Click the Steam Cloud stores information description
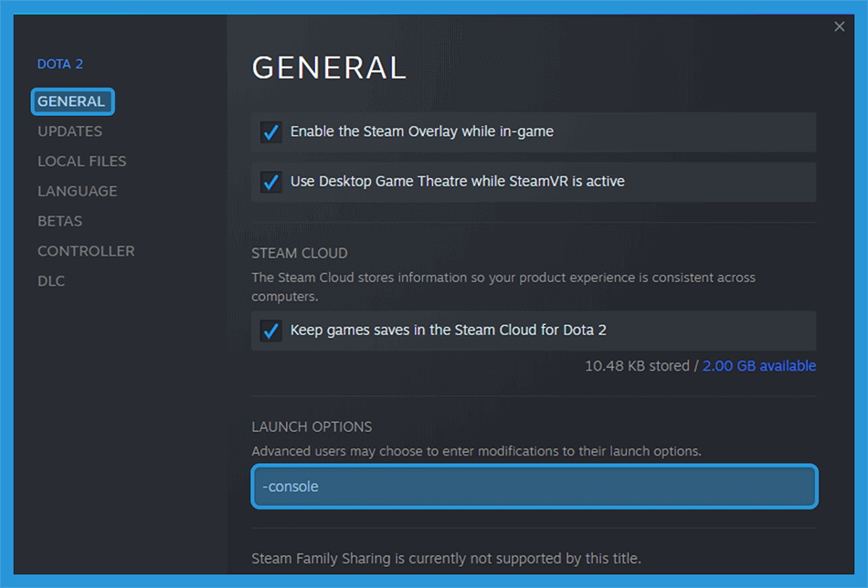 click(503, 287)
